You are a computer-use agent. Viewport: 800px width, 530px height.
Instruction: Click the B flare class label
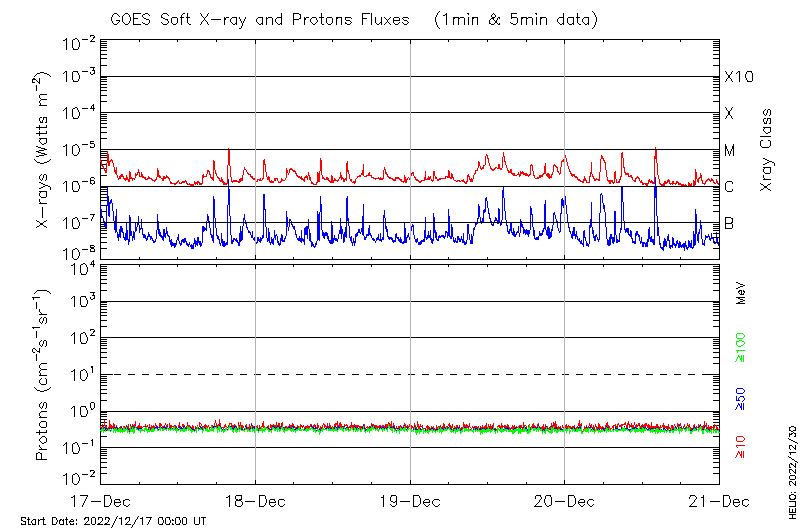click(x=729, y=223)
